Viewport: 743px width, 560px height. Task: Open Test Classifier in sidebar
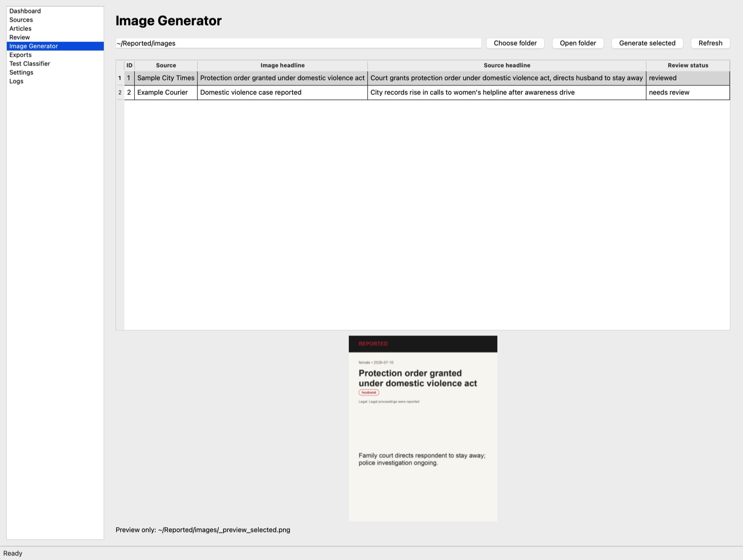[55, 64]
